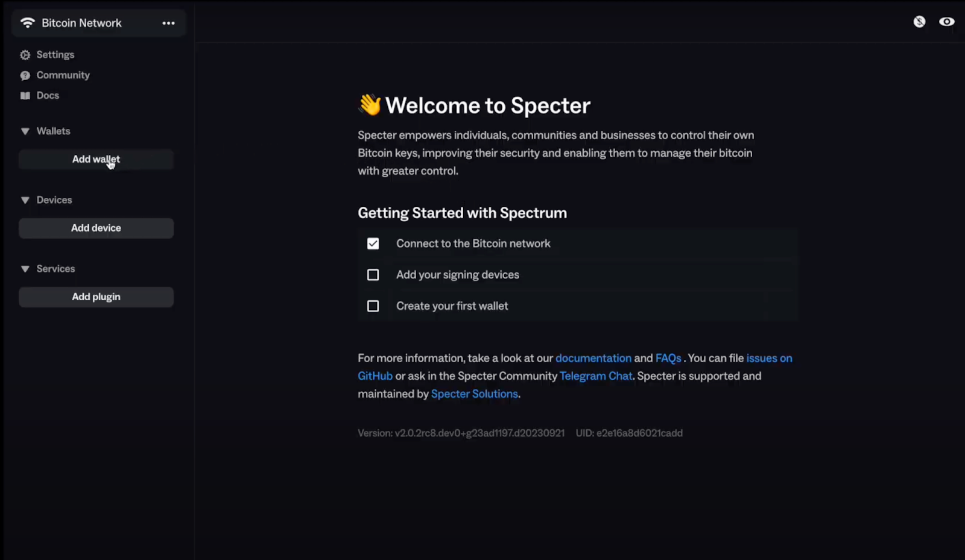965x560 pixels.
Task: Click the Add your signing devices text
Action: coord(458,275)
